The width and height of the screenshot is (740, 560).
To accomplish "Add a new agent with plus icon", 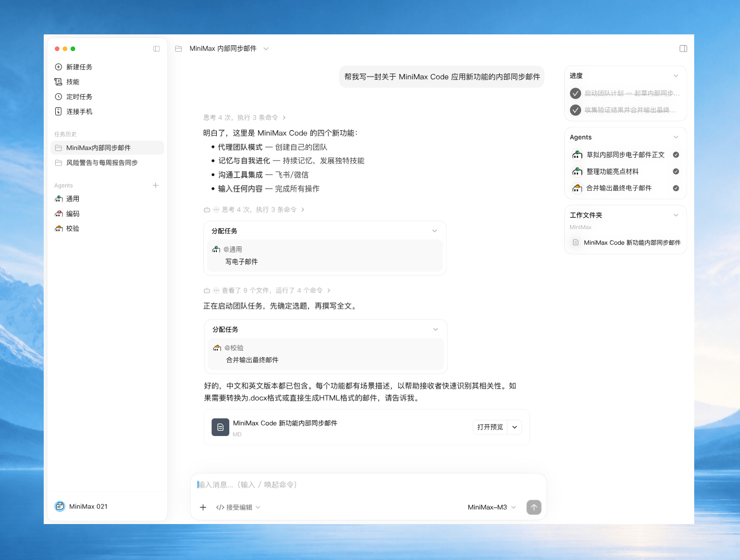I will click(x=155, y=185).
